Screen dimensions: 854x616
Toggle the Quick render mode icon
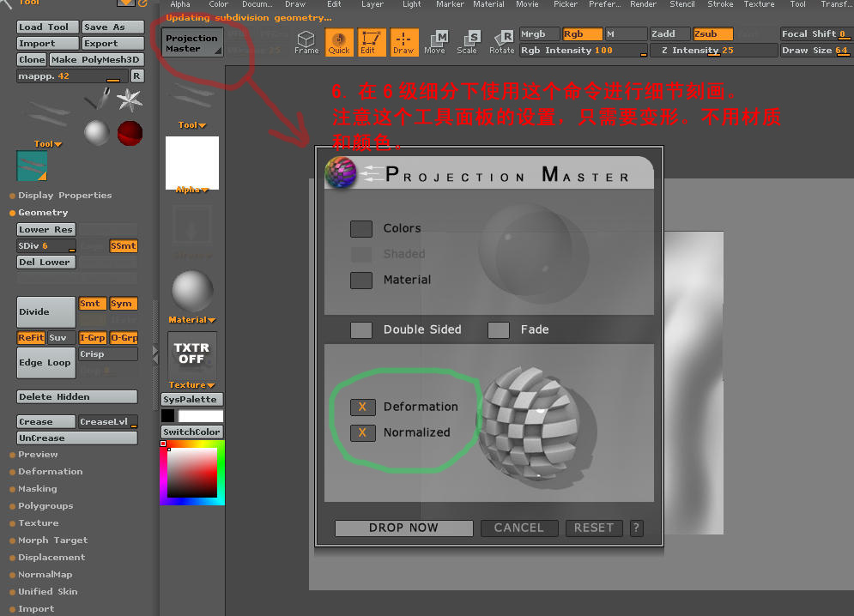[x=339, y=43]
